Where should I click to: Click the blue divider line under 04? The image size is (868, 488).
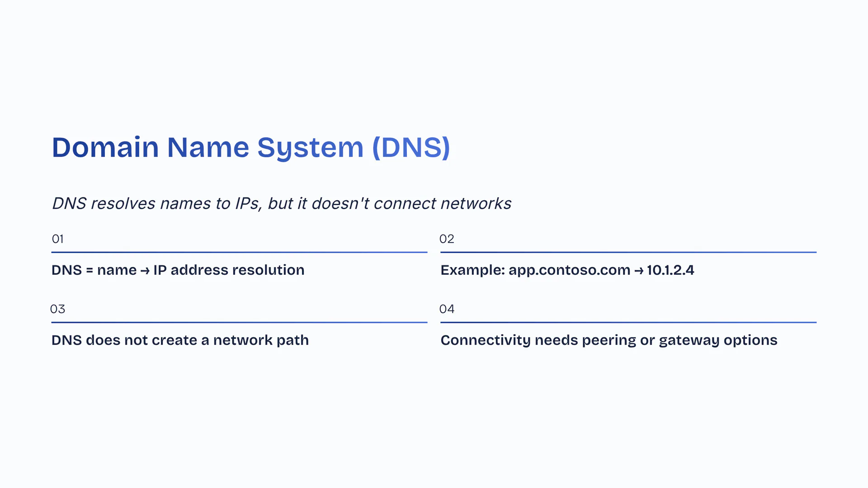pos(628,322)
